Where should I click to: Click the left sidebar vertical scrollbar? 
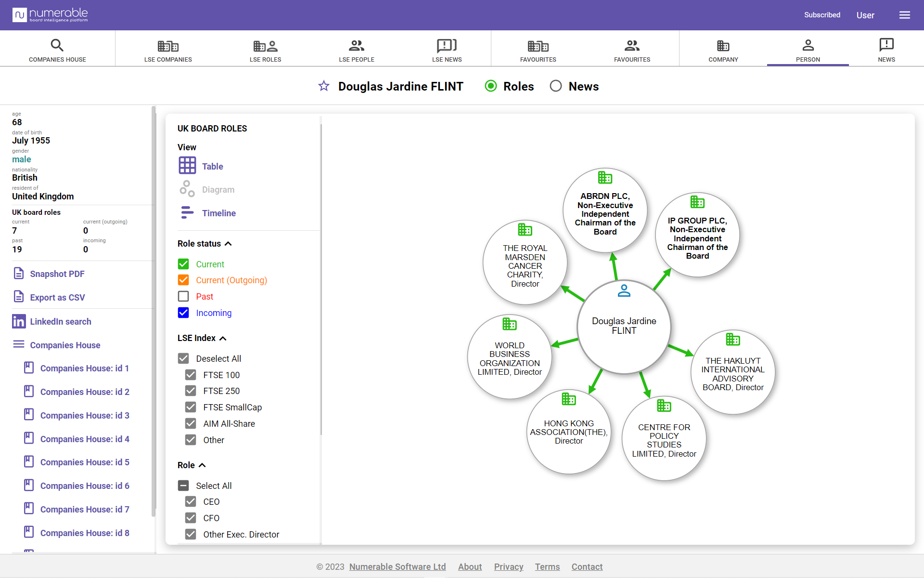point(154,311)
